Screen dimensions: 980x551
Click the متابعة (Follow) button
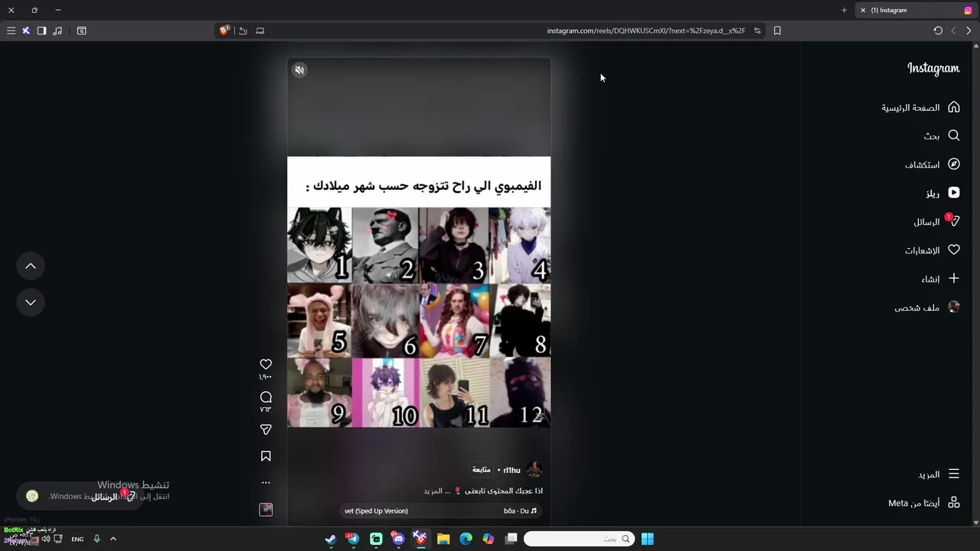(482, 470)
